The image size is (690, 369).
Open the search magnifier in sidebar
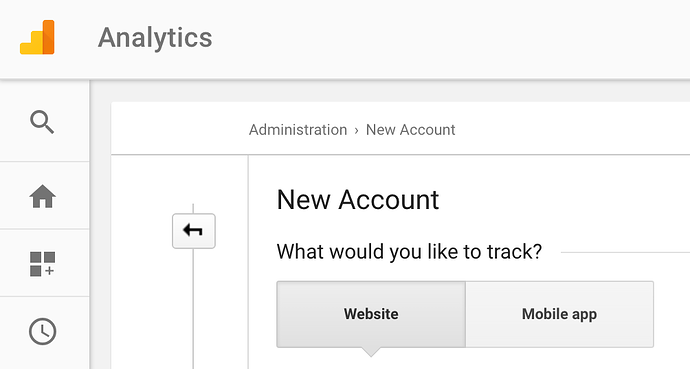click(x=42, y=122)
